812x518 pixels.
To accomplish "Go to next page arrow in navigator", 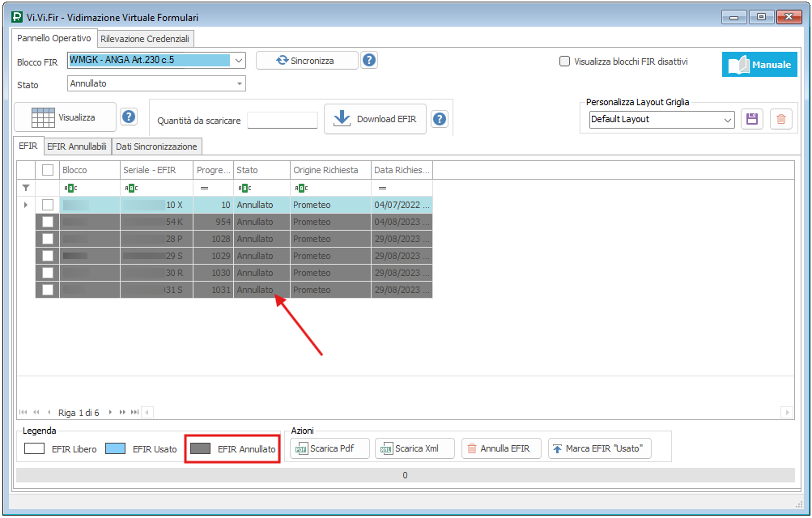I will 111,413.
